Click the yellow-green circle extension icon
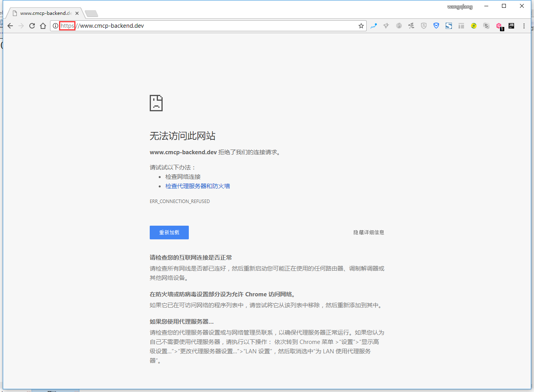534x392 pixels. point(474,26)
